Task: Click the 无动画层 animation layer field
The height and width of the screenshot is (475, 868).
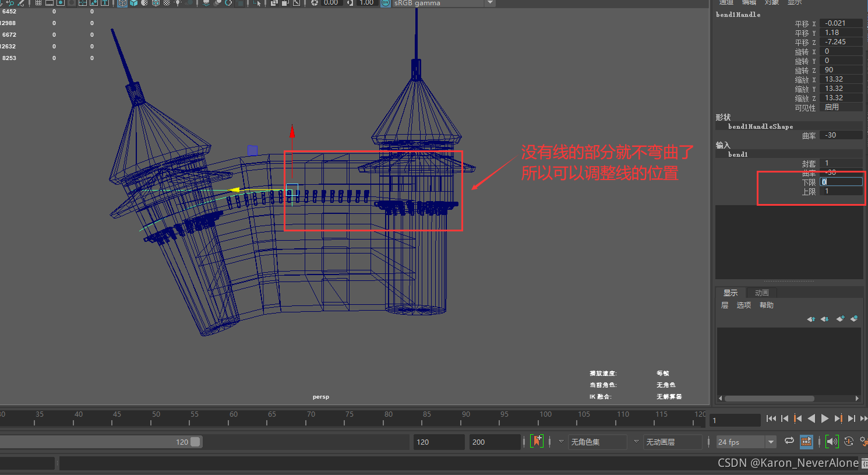Action: [x=673, y=442]
